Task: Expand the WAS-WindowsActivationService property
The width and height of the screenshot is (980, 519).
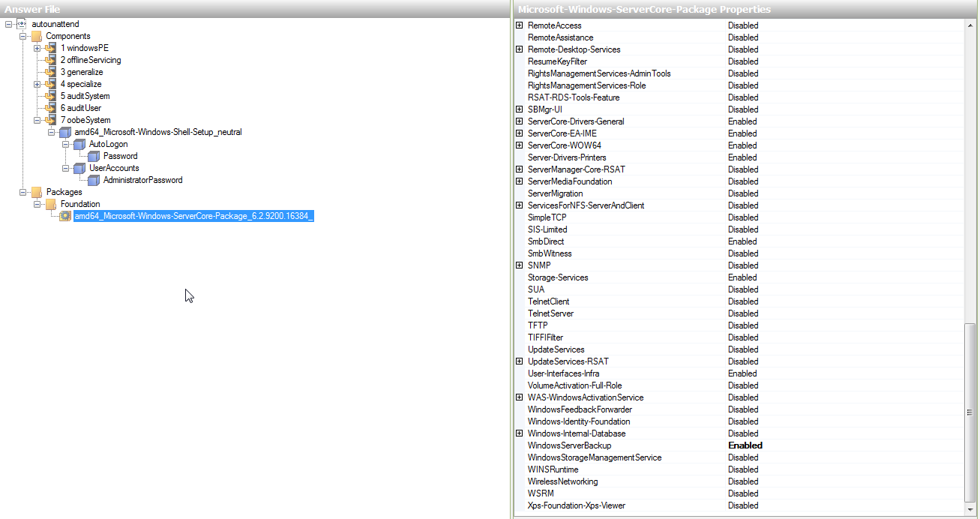Action: point(519,397)
